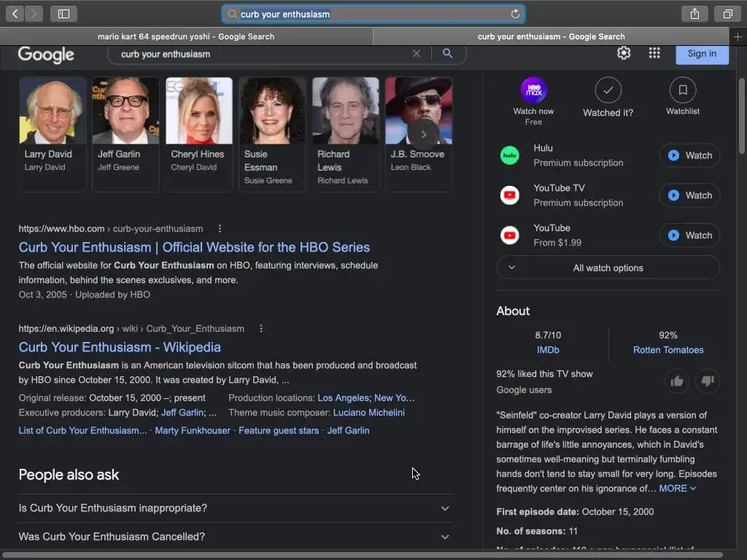Open the options menu for the hbo.com result
Screen dimensions: 747x560
220,229
